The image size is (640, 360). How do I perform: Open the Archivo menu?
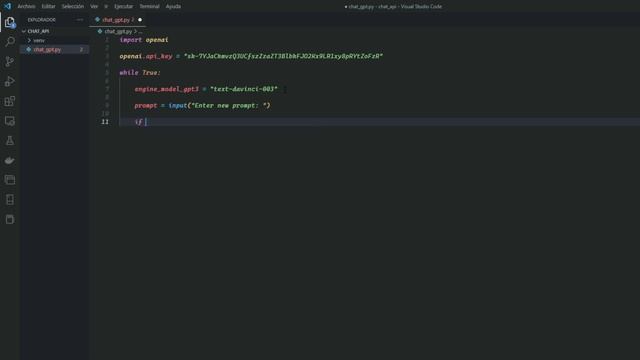point(26,7)
